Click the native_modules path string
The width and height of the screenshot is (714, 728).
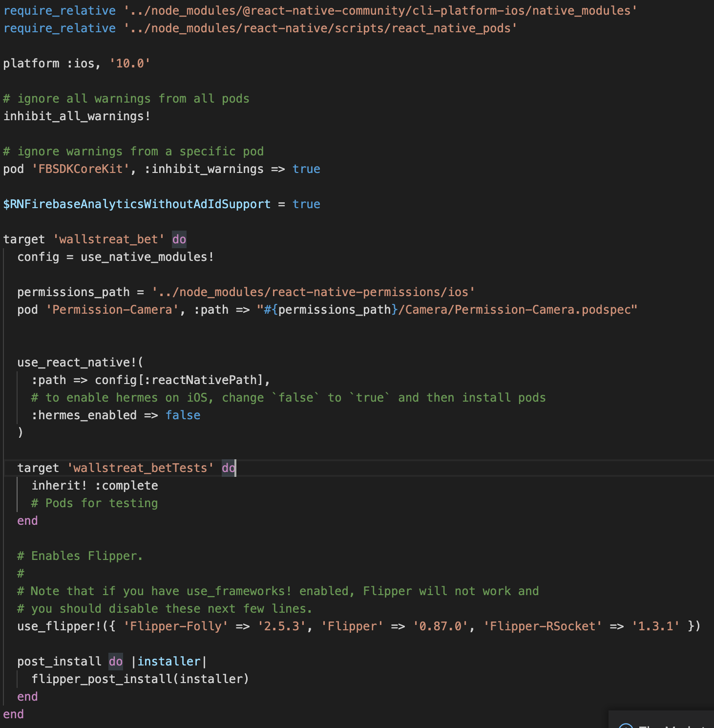(380, 11)
